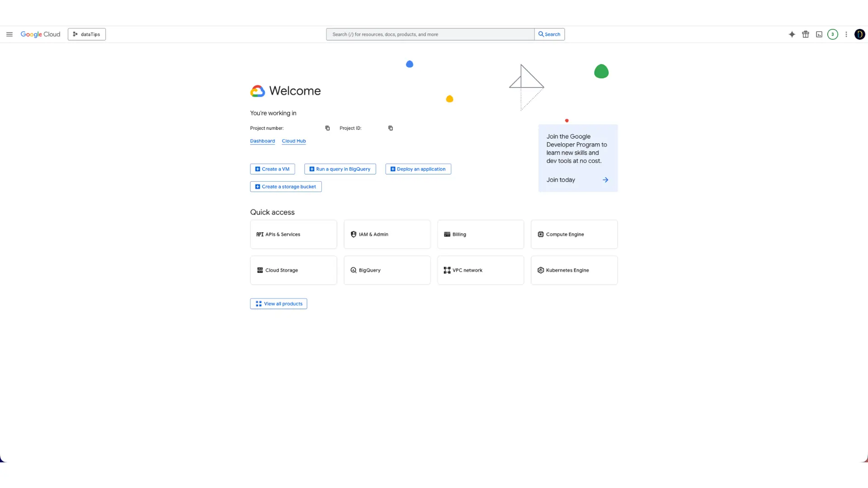Open the notifications badge showing 3

[832, 34]
